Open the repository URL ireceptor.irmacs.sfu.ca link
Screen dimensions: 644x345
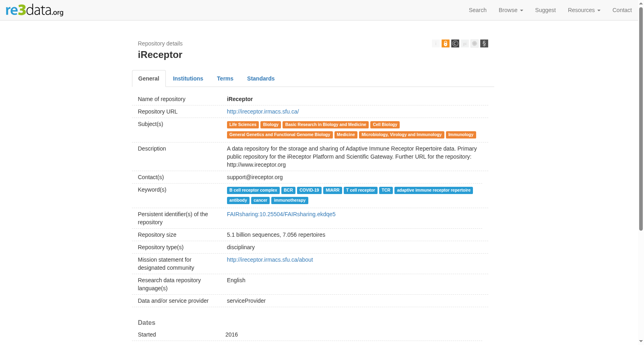pos(263,112)
